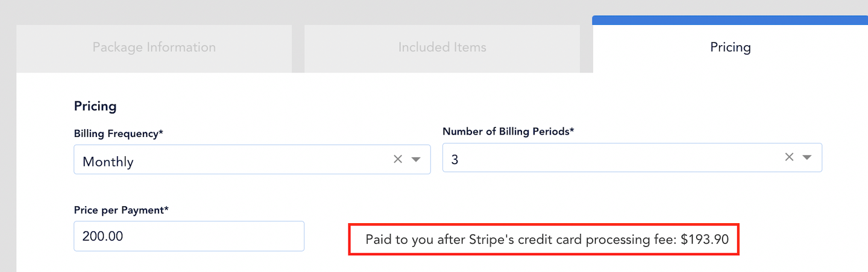Screen dimensions: 868x272
Task: Open the Monthly billing frequency combo box
Action: (241, 160)
